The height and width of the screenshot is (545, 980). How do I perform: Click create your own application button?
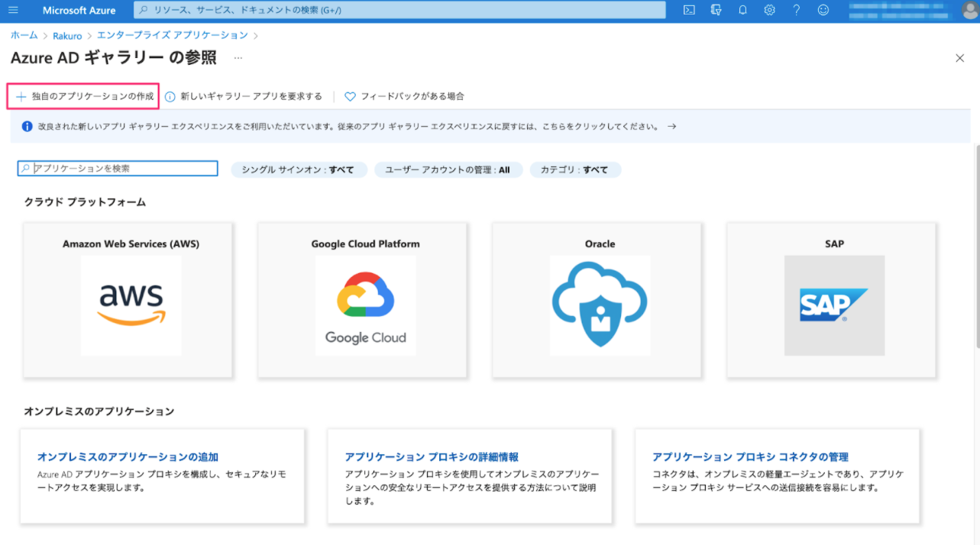point(83,97)
